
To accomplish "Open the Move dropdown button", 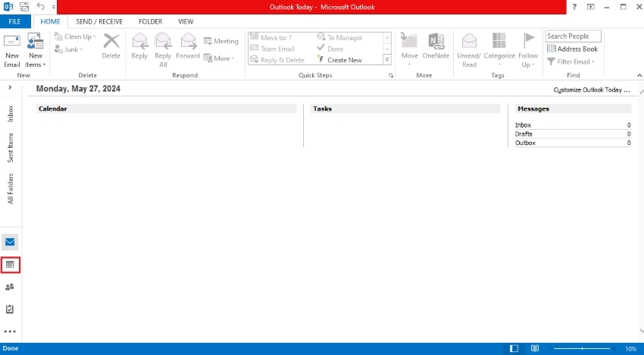I will coord(409,51).
